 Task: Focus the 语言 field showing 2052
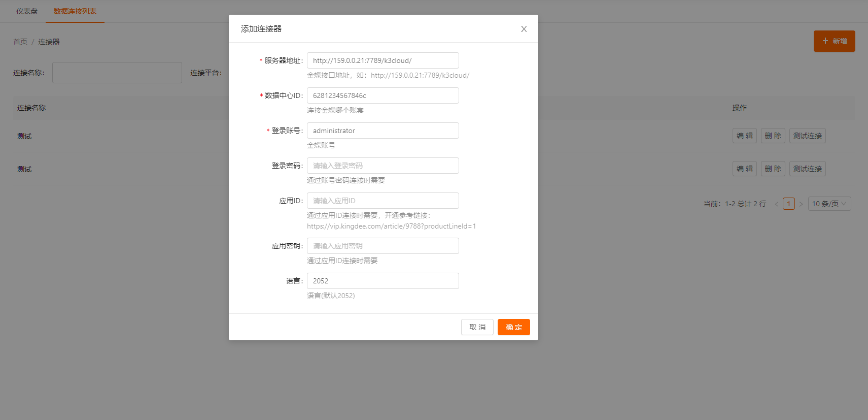click(x=383, y=281)
